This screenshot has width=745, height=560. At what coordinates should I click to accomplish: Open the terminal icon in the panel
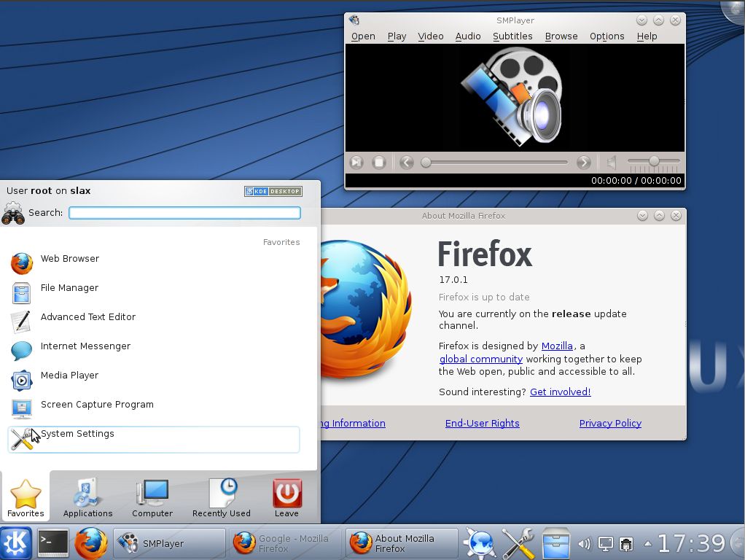click(52, 543)
